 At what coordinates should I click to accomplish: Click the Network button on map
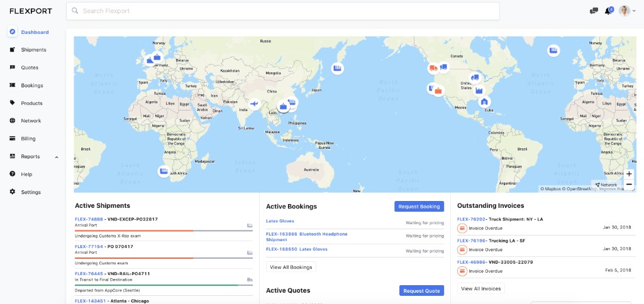(606, 185)
